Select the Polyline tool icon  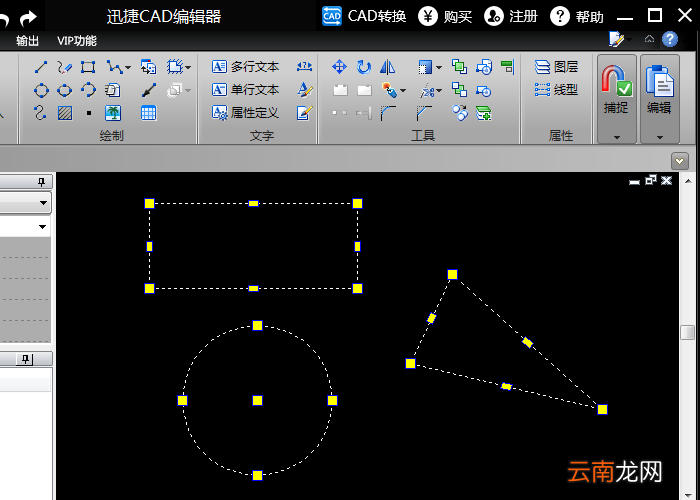[x=114, y=67]
